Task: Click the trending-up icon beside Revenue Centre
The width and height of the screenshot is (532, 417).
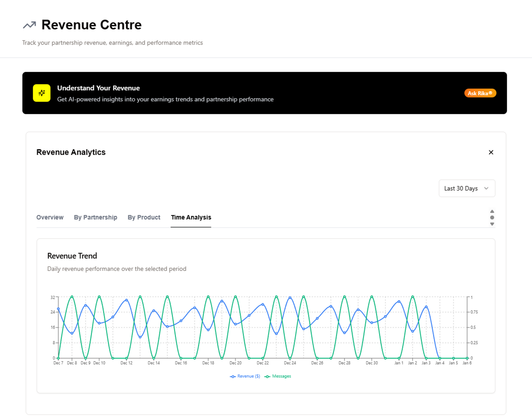Action: coord(29,25)
